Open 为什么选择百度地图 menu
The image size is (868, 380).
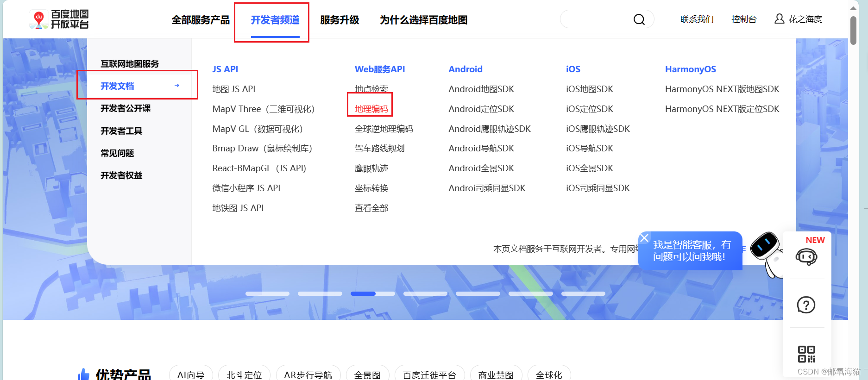(424, 20)
